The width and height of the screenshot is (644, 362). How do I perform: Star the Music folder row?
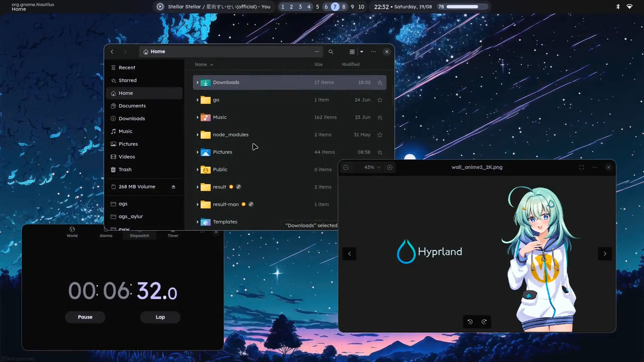[380, 117]
